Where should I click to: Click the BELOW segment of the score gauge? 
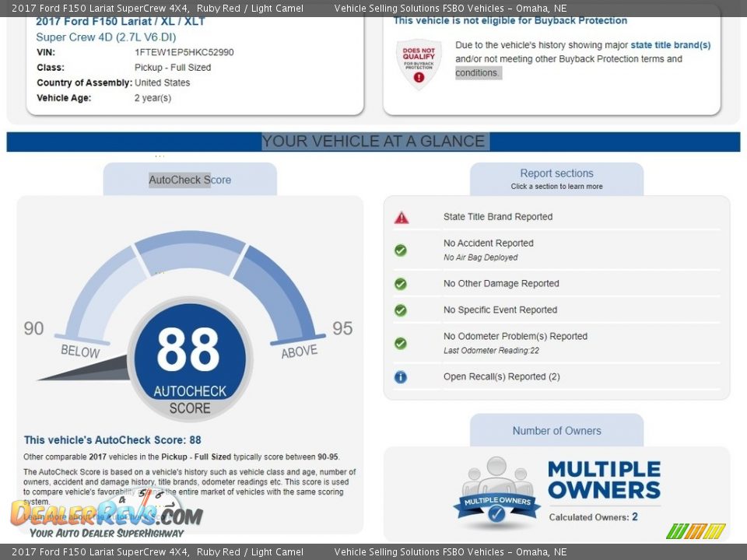103,296
